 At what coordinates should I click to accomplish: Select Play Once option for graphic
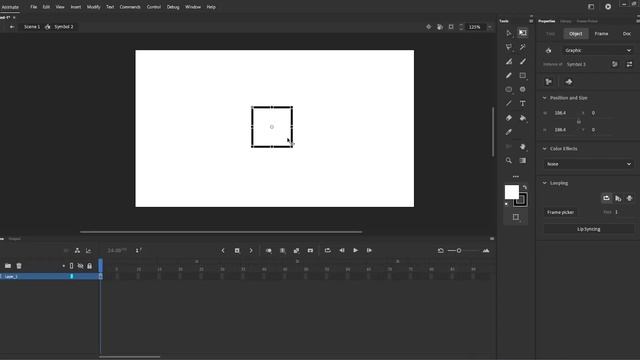coord(618,198)
